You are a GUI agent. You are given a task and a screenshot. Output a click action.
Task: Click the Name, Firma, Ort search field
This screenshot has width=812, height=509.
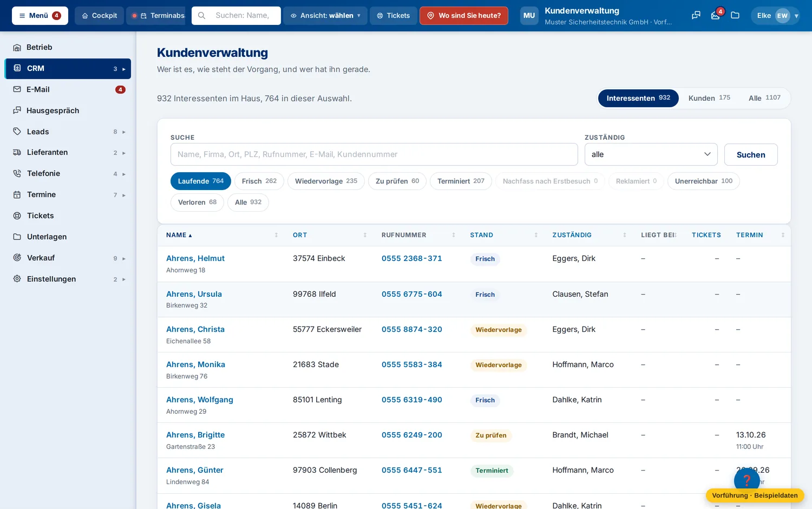pyautogui.click(x=374, y=154)
